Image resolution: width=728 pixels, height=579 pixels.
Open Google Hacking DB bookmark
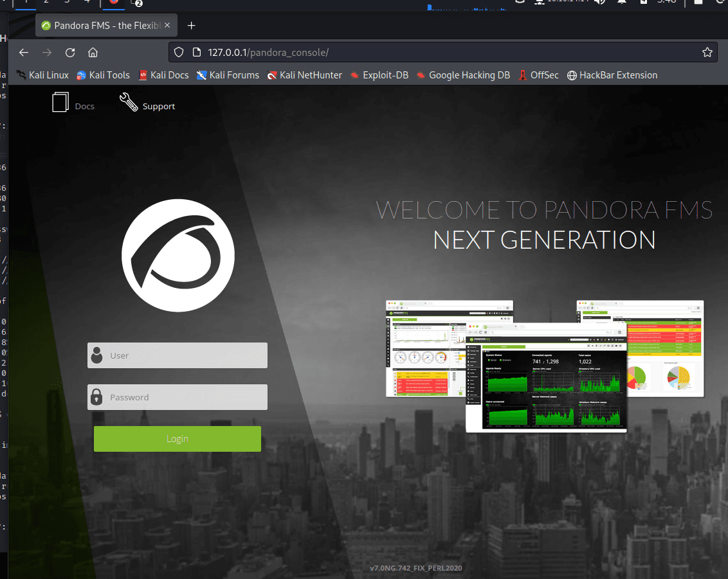point(462,75)
